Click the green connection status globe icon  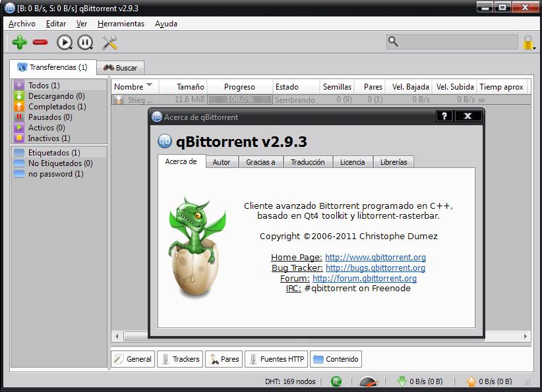pos(336,381)
